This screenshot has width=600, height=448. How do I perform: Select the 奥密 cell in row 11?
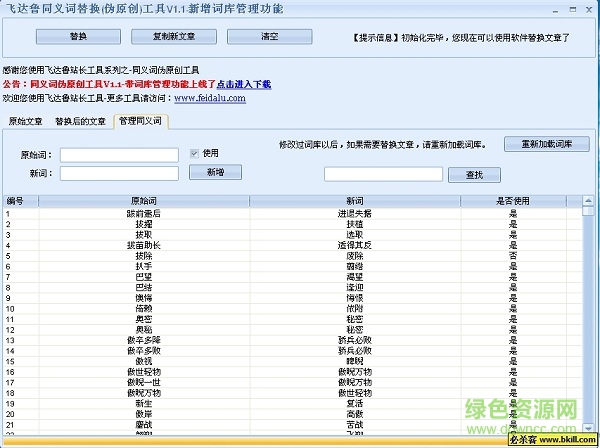(144, 319)
